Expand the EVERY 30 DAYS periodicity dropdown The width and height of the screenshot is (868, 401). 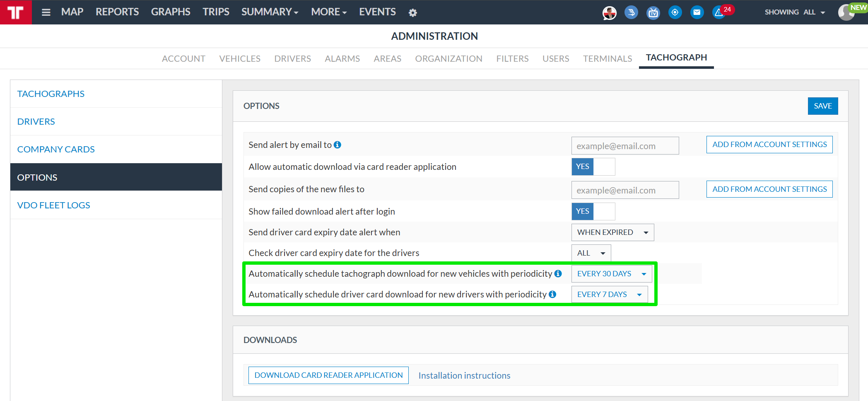[611, 274]
